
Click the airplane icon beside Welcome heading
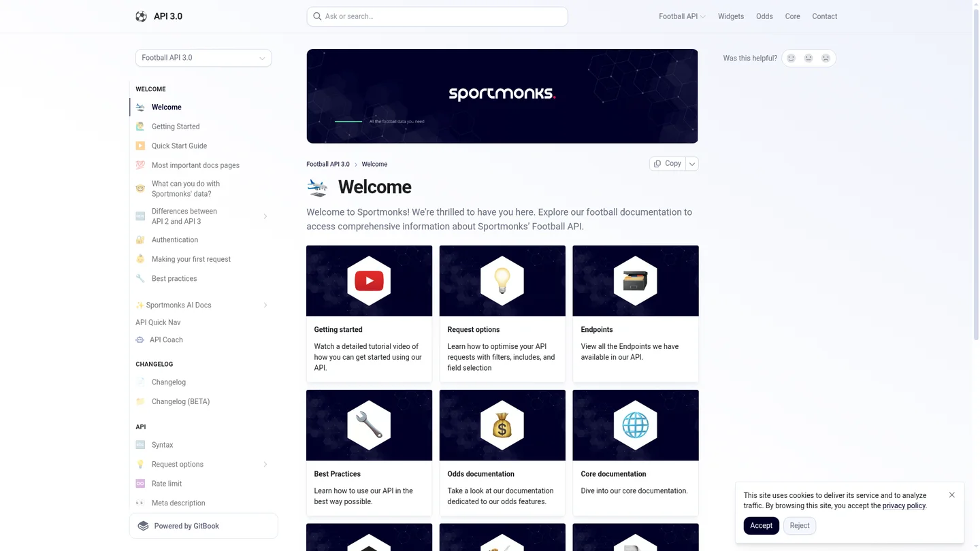(317, 187)
